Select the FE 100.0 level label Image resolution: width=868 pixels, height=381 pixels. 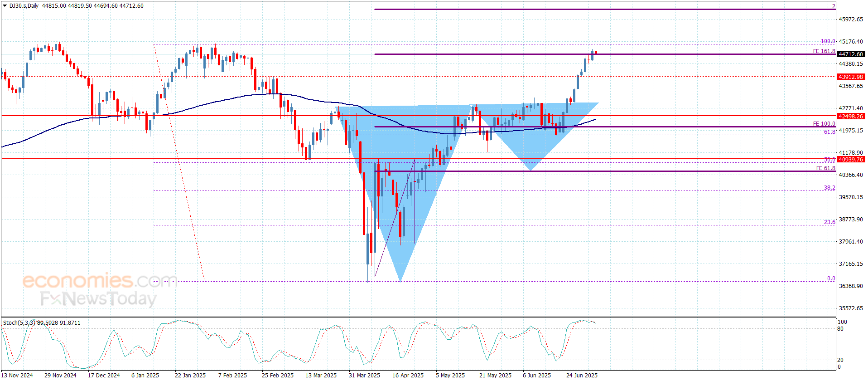[x=824, y=124]
